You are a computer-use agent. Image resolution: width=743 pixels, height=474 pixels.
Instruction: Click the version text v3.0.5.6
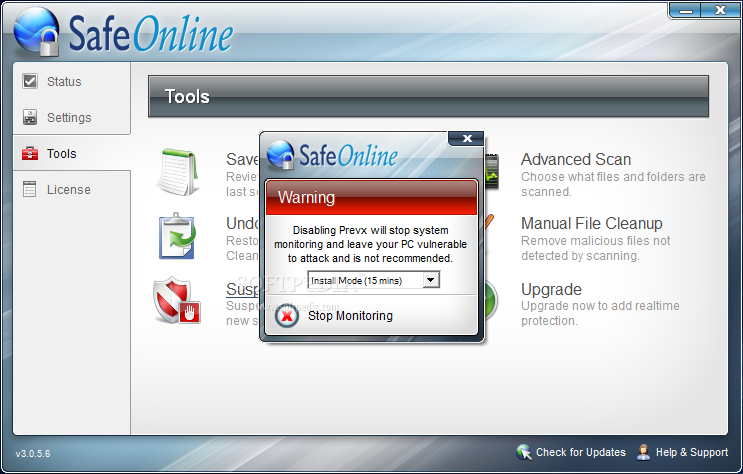click(33, 454)
